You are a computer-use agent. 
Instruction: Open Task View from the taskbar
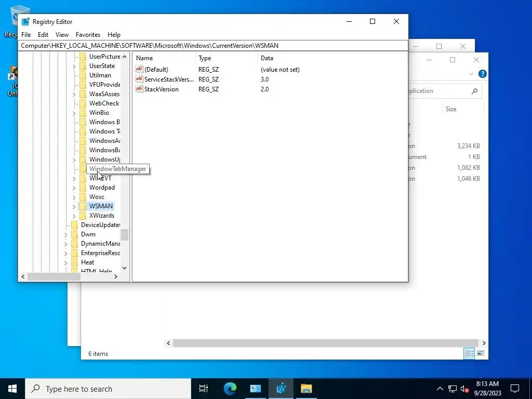click(x=204, y=389)
